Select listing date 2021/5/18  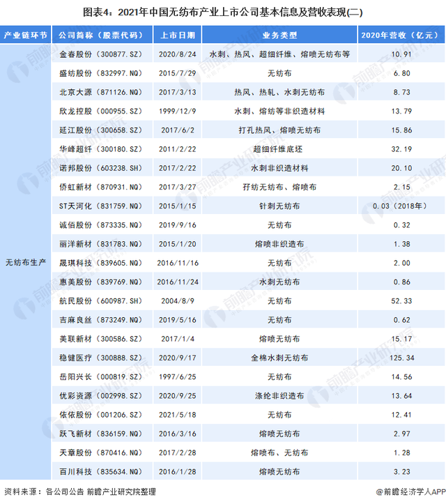178,415
